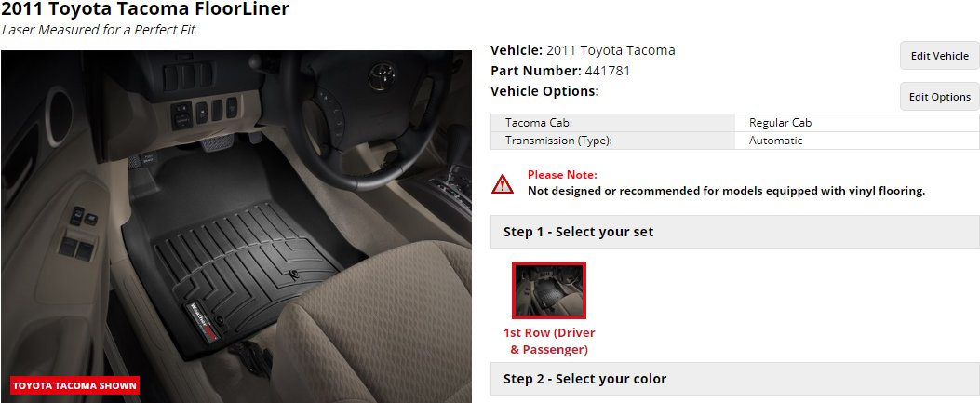
Task: Select the Tacoma Cab option row label
Action: click(539, 123)
